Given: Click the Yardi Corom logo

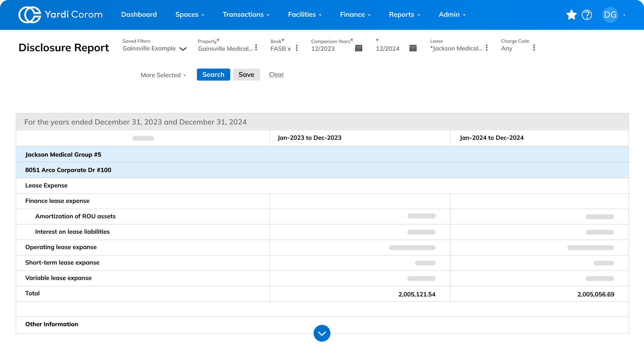Looking at the screenshot, I should [60, 15].
